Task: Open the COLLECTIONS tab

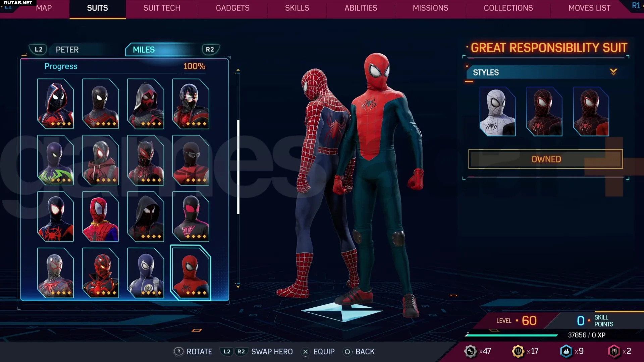Action: click(x=508, y=8)
